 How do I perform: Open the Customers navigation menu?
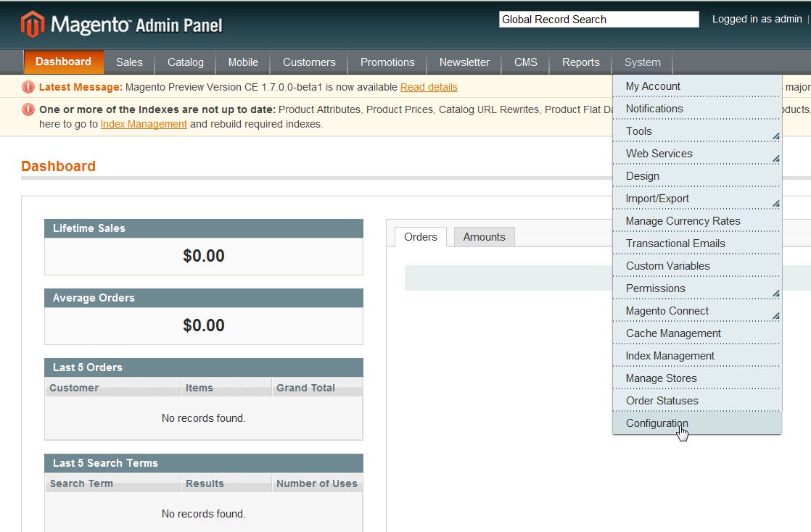pyautogui.click(x=309, y=62)
